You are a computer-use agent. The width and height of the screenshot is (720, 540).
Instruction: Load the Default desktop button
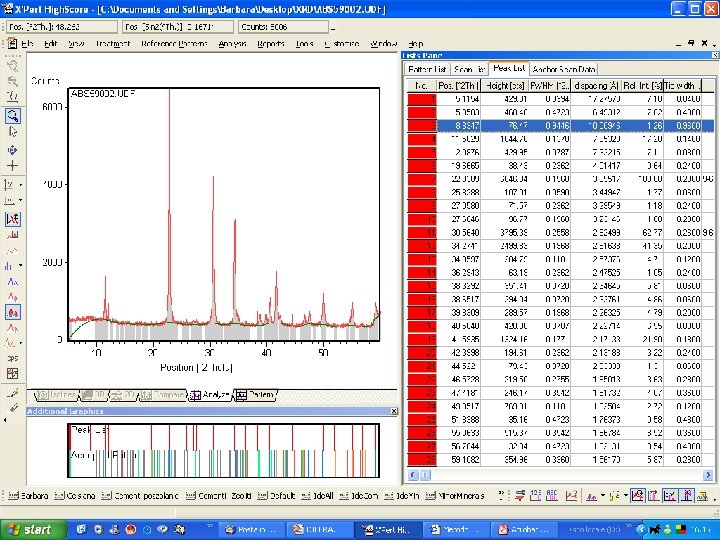coord(276,495)
